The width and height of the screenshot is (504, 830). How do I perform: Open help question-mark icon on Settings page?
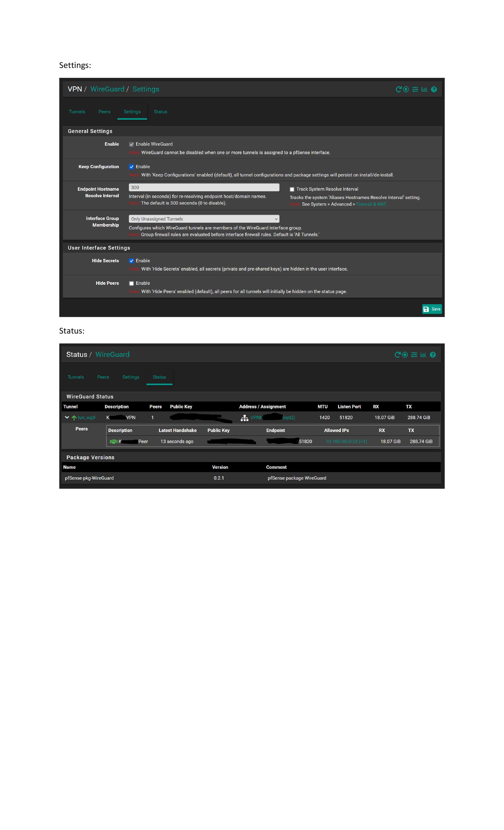click(434, 89)
